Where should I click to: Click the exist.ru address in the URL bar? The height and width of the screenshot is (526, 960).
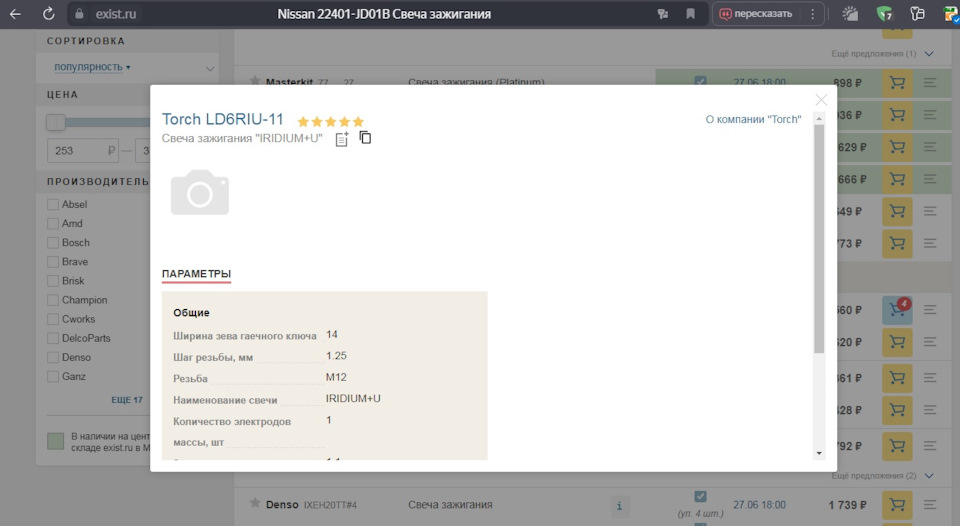tap(116, 13)
